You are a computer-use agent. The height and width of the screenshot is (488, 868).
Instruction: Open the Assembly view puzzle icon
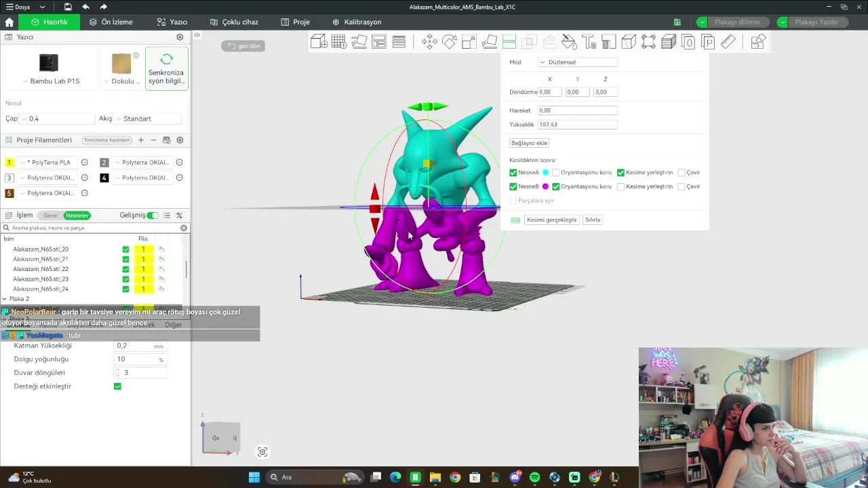[758, 42]
